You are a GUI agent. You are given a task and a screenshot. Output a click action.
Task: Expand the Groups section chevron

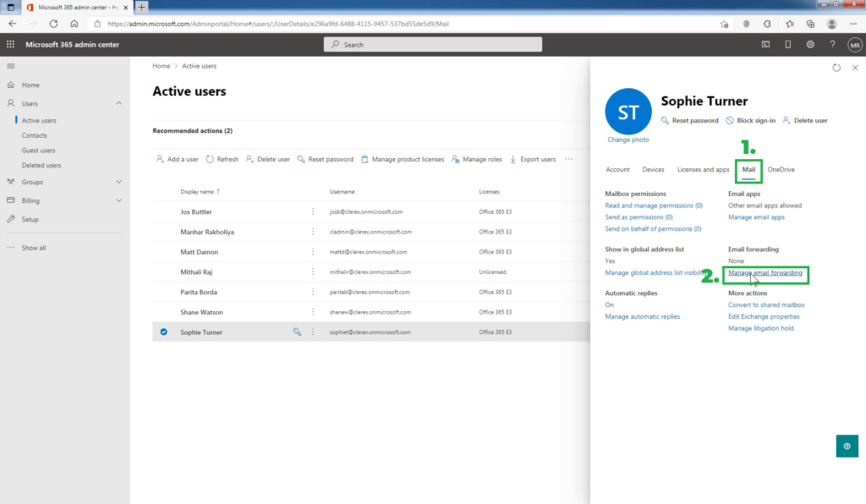[x=118, y=182]
